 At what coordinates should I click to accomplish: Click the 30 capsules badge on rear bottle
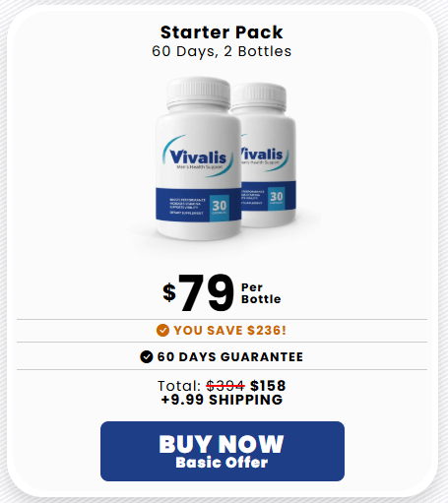(x=277, y=198)
